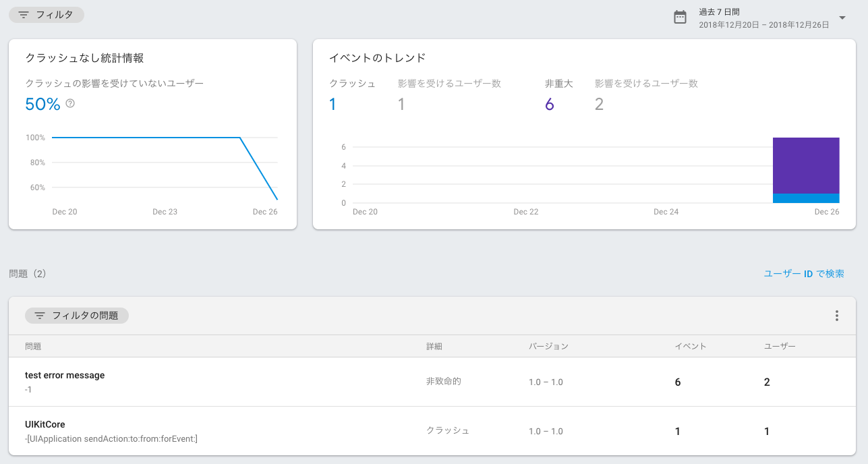Image resolution: width=868 pixels, height=464 pixels.
Task: Open the three-dot overflow menu on the issues panel
Action: pos(836,315)
